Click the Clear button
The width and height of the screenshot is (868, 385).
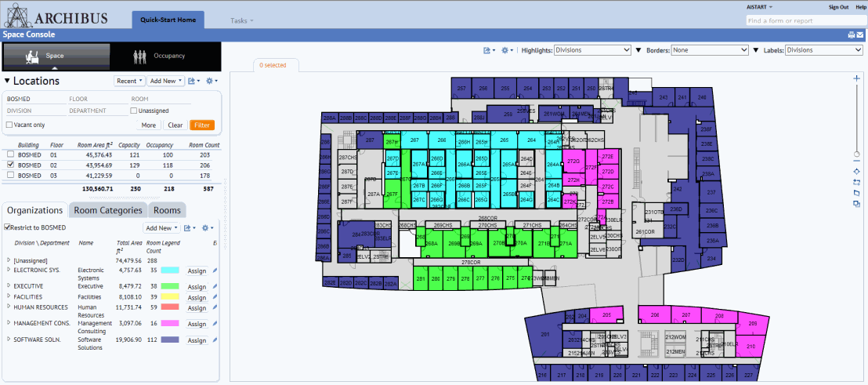pos(175,125)
